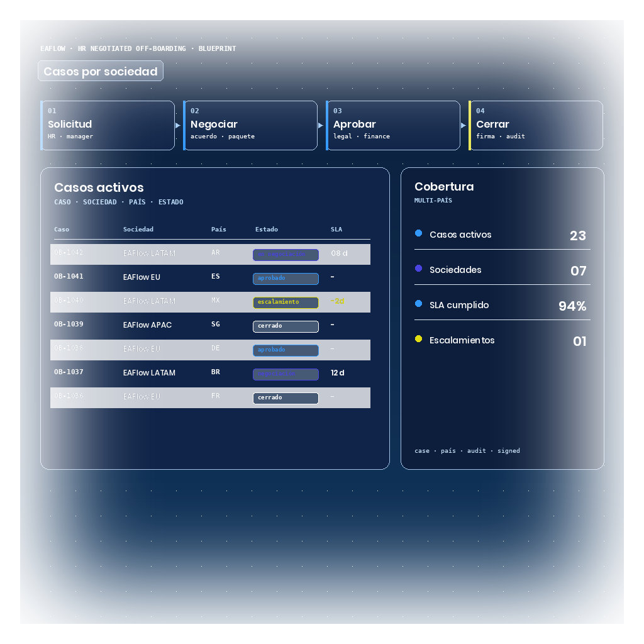Click the 12 d SLA value
The height and width of the screenshot is (644, 644).
[338, 373]
